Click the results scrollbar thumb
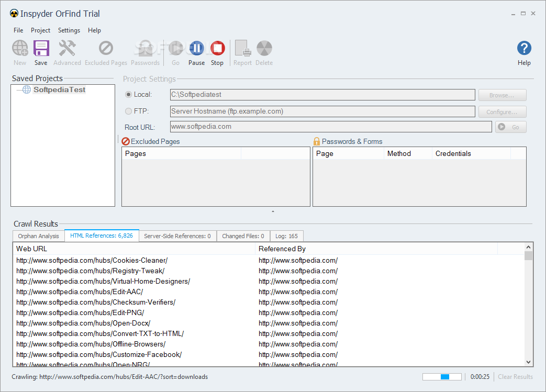Viewport: 546px width, 392px height. tap(529, 256)
